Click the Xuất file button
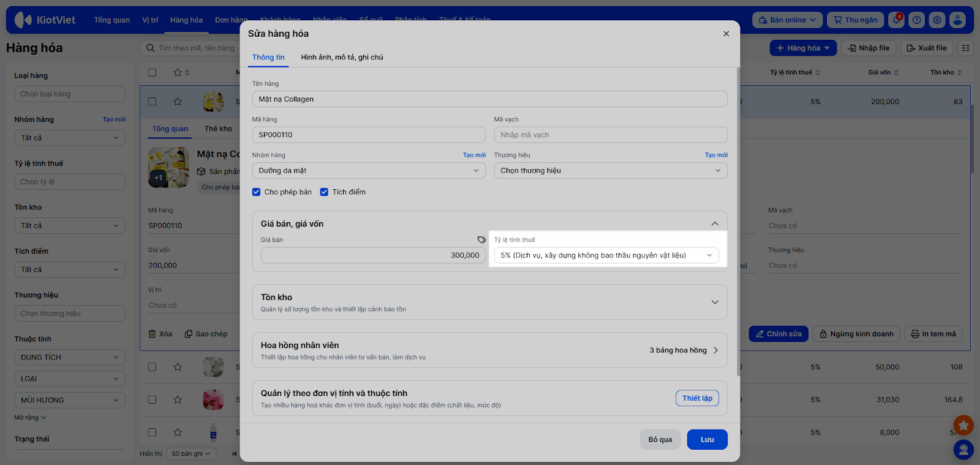Image resolution: width=980 pixels, height=465 pixels. pyautogui.click(x=927, y=48)
